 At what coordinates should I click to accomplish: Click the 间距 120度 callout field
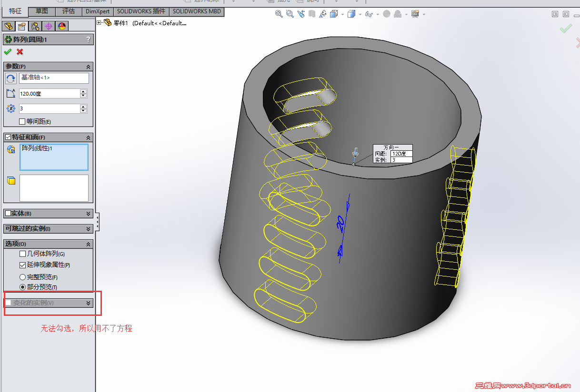[401, 154]
